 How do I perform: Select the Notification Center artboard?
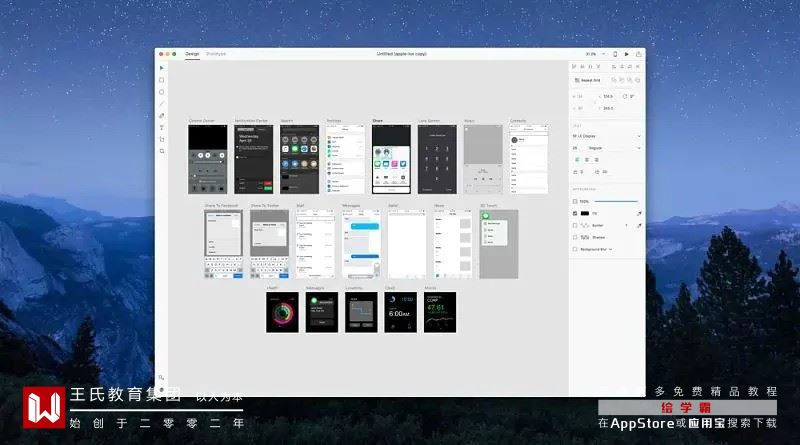click(x=254, y=159)
